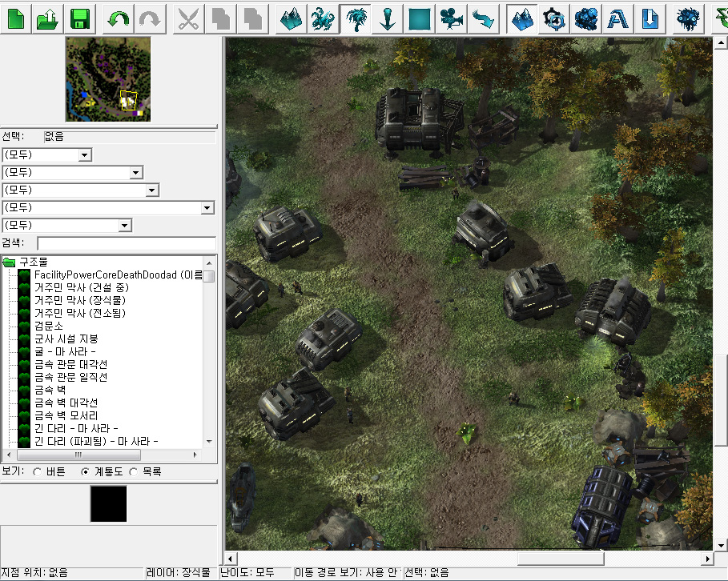Click the minimap overview thumbnail
The width and height of the screenshot is (728, 581).
(108, 79)
